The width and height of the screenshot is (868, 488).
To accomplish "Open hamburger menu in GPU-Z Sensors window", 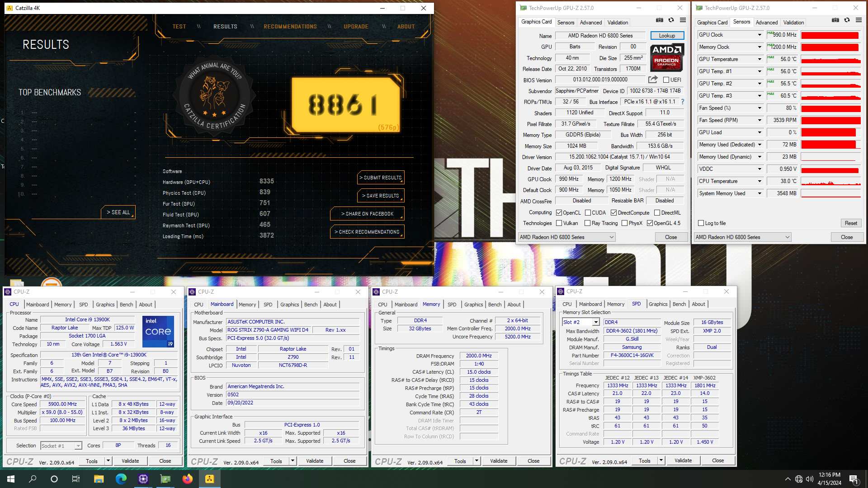I will point(859,20).
